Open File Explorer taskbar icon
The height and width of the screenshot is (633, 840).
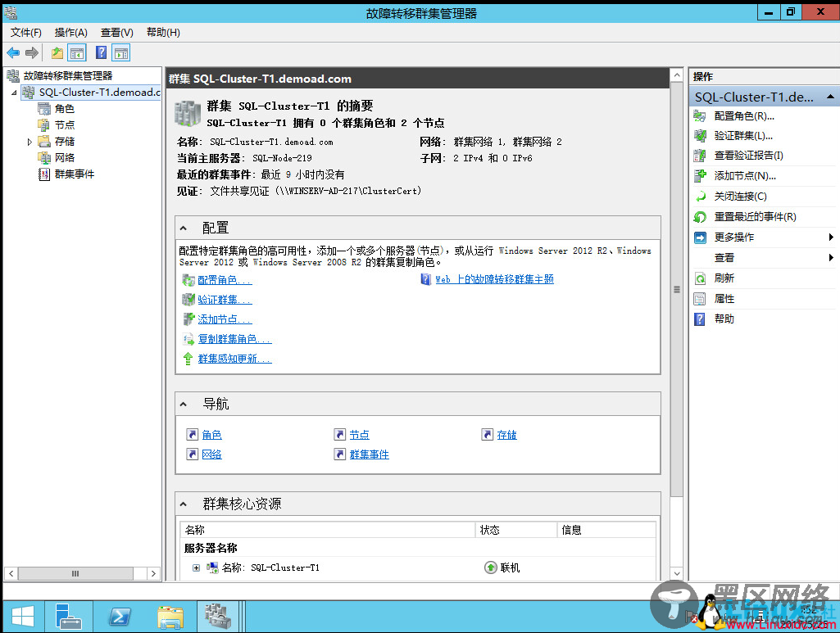coord(170,617)
